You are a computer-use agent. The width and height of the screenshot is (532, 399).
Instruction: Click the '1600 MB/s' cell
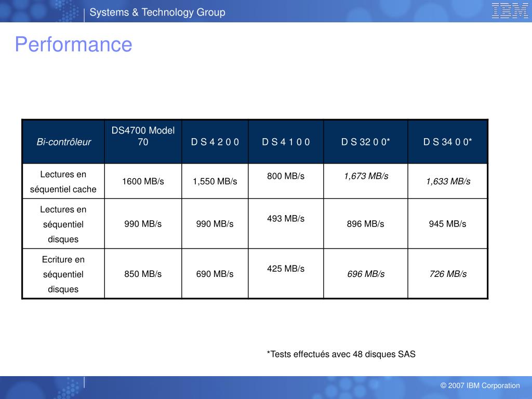(143, 181)
